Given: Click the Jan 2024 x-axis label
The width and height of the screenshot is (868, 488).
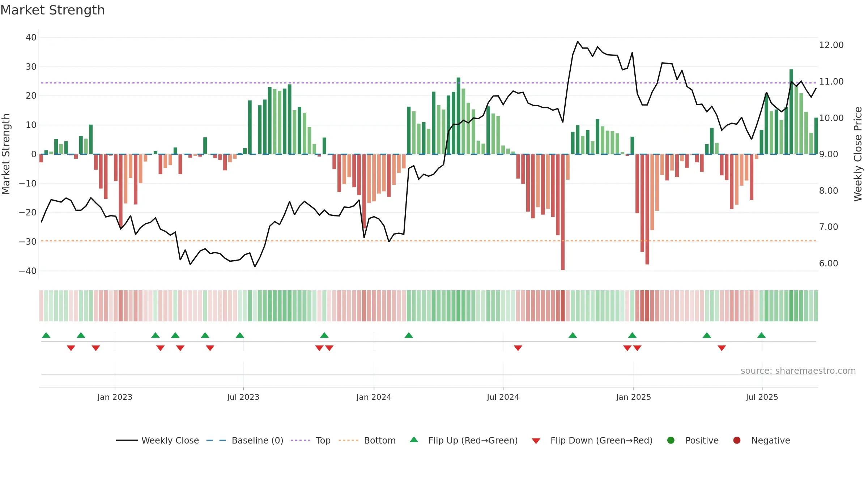Looking at the screenshot, I should [x=374, y=397].
